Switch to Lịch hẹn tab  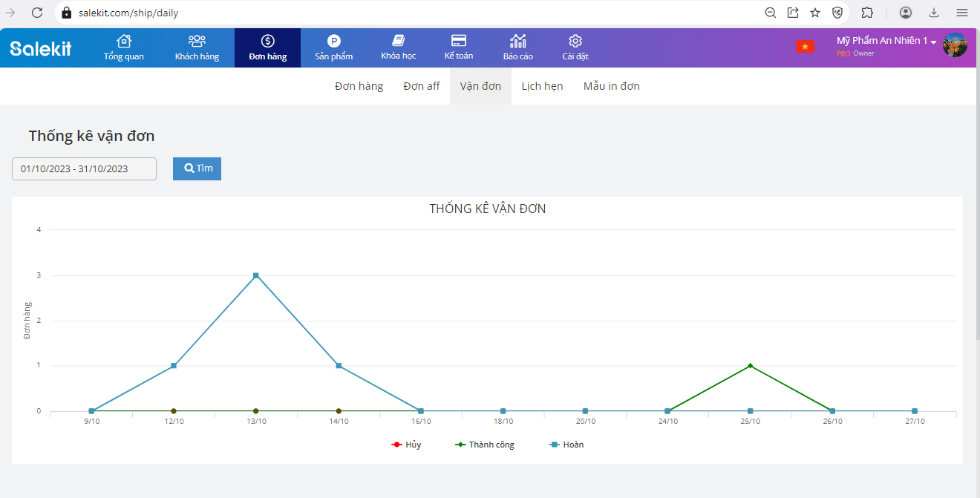click(542, 86)
